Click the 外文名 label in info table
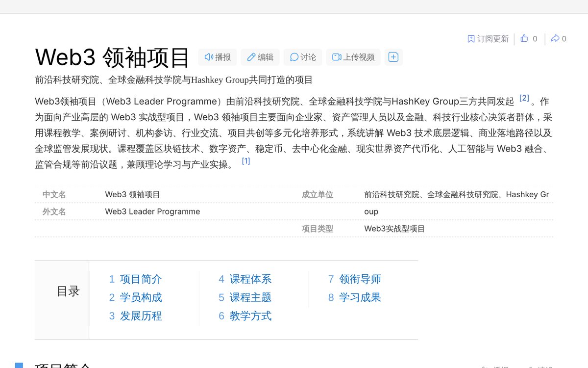The height and width of the screenshot is (368, 588). point(54,211)
